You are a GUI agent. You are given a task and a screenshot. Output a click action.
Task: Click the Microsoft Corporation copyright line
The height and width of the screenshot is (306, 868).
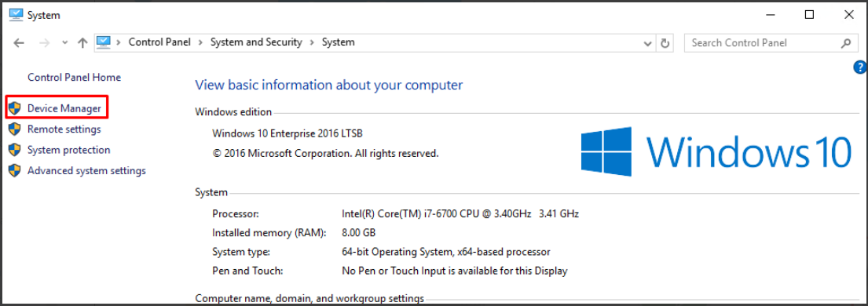pos(325,154)
